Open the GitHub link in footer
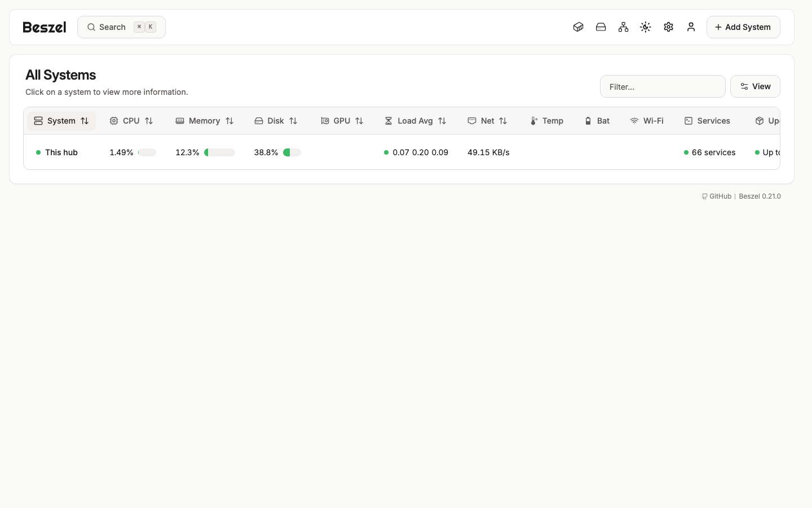This screenshot has width=812, height=508. pos(716,196)
